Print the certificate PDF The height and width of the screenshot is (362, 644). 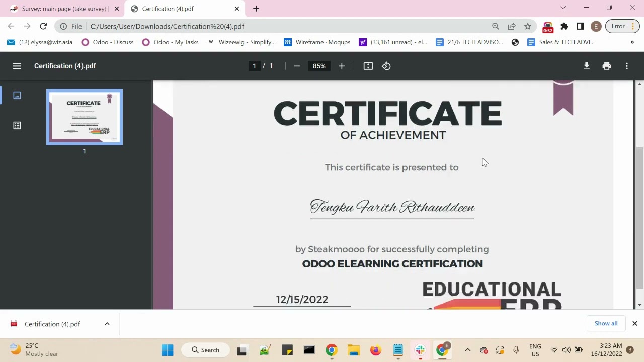[607, 66]
